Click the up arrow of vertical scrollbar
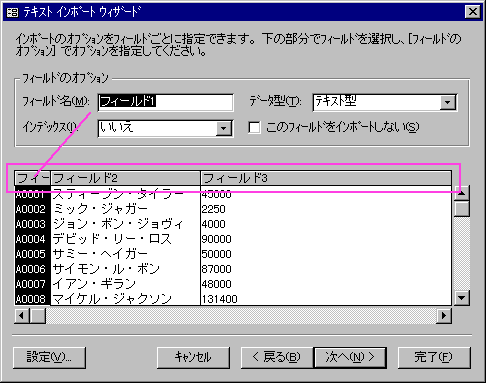Image resolution: width=486 pixels, height=383 pixels. 462,193
